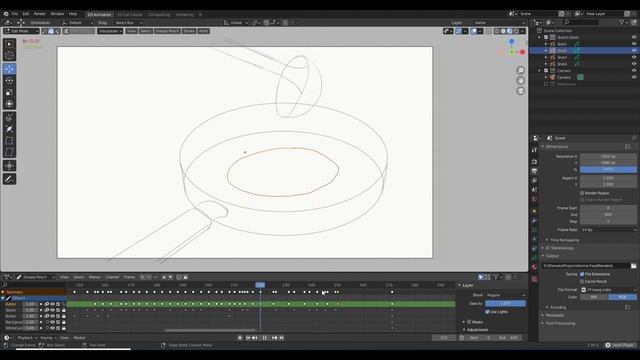Click the red X axis gizmo
640x360 pixels.
pyautogui.click(x=522, y=52)
